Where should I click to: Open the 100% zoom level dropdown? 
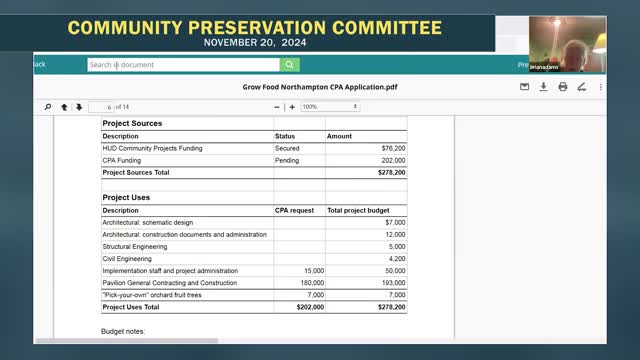[330, 107]
